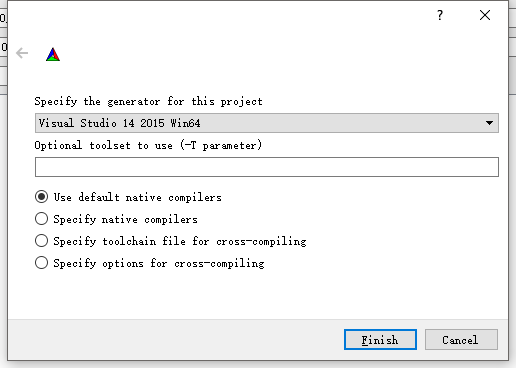Click the CMake triangle logo icon
Viewport: 516px width, 368px height.
pyautogui.click(x=53, y=55)
